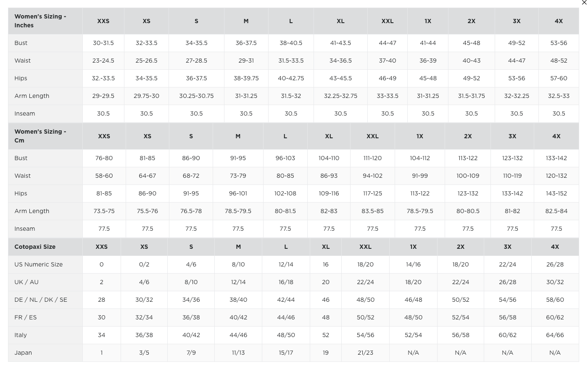Click the 23-24.5 waist inches cell
The height and width of the screenshot is (369, 588).
pos(103,61)
